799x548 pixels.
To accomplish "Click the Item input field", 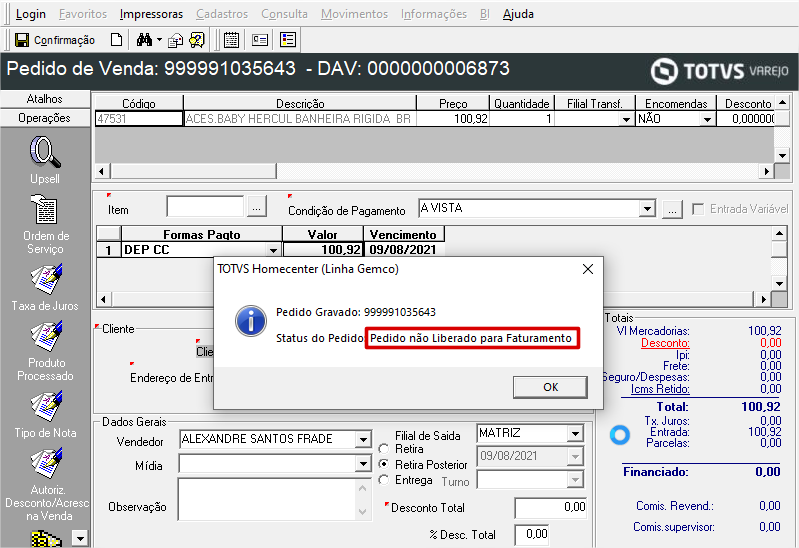I will [205, 206].
